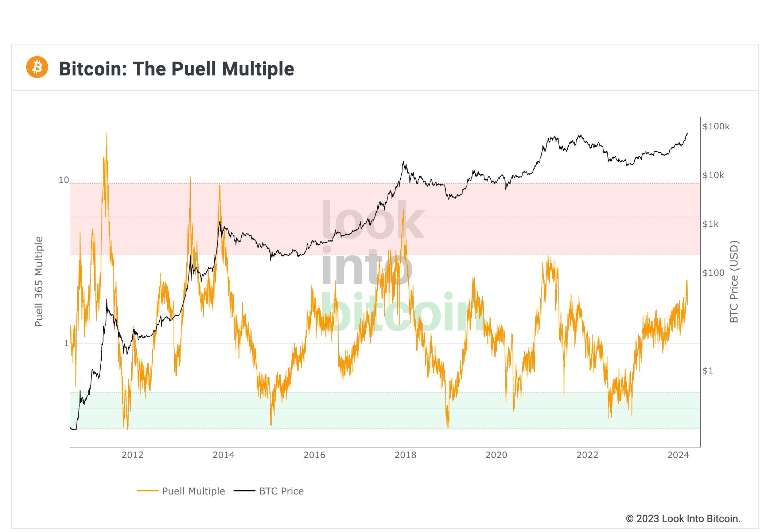Click the $1 price axis tick
Image resolution: width=770 pixels, height=532 pixels.
tap(708, 371)
